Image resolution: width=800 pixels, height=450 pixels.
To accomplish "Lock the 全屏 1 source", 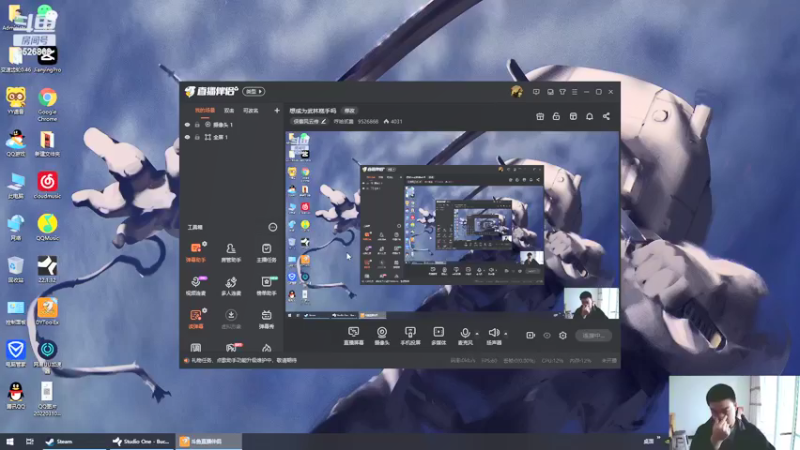I will click(197, 137).
